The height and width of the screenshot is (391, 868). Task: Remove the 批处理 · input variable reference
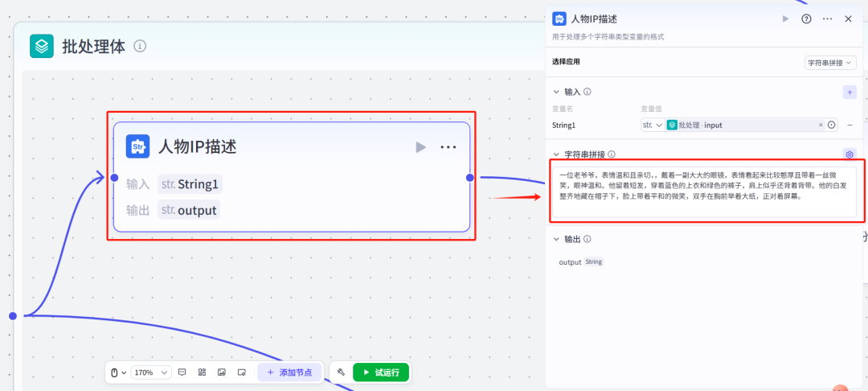pos(821,126)
